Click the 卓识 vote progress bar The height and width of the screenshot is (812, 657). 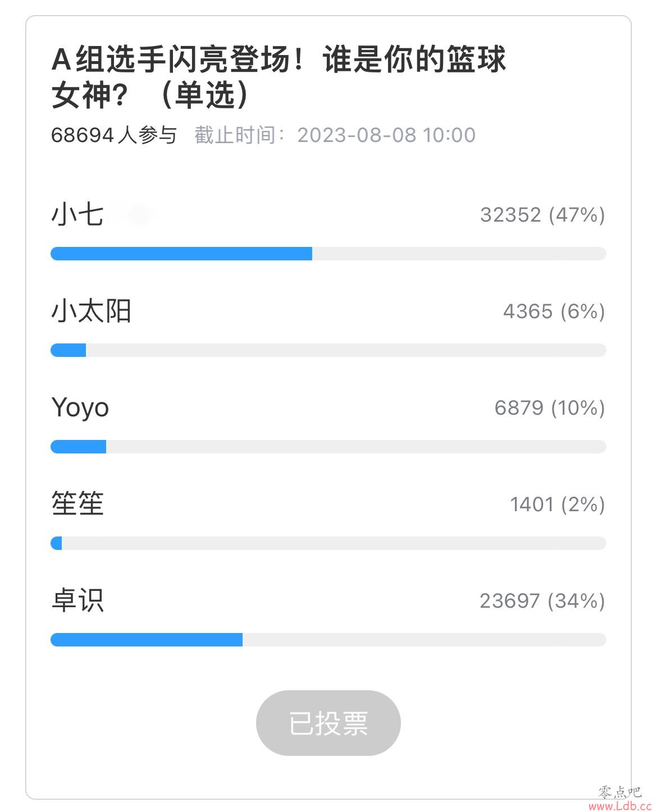coord(328,640)
